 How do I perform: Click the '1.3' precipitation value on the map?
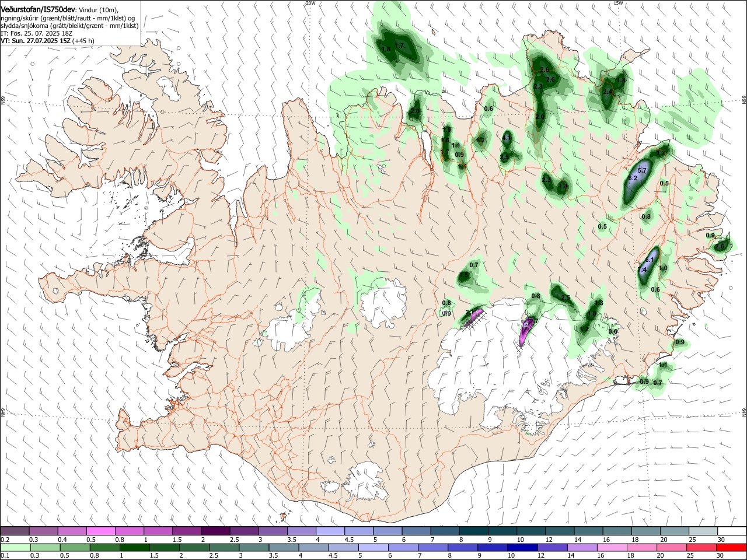coord(598,303)
